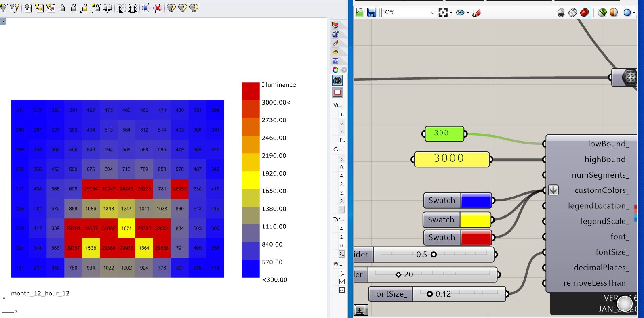The height and width of the screenshot is (318, 644).
Task: Click the red rectangle viewport button
Action: (337, 92)
